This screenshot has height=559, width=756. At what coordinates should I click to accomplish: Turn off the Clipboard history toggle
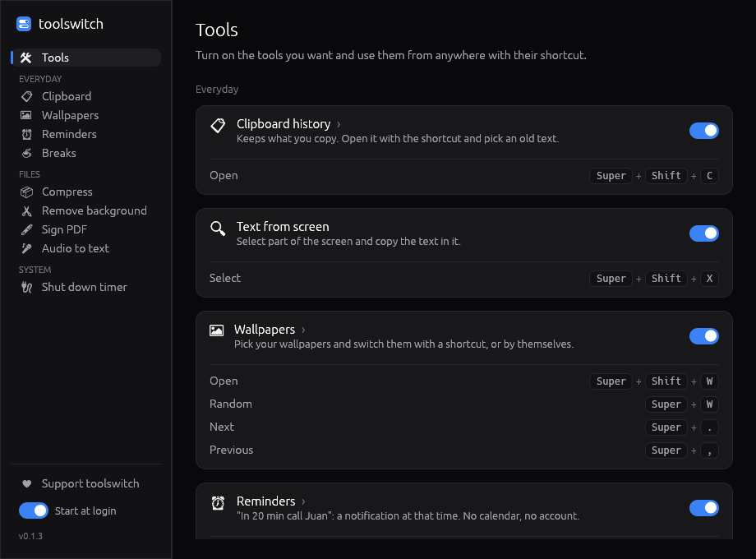[704, 131]
